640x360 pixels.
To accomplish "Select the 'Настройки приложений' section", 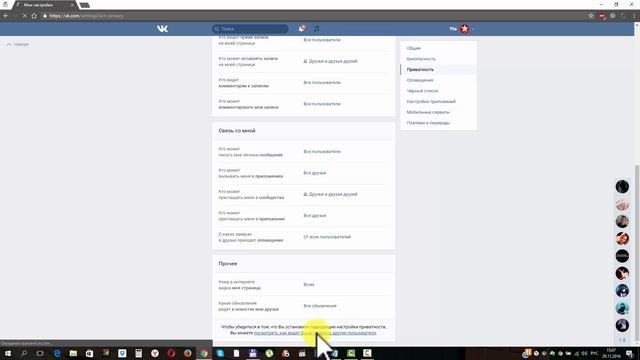I will click(431, 101).
